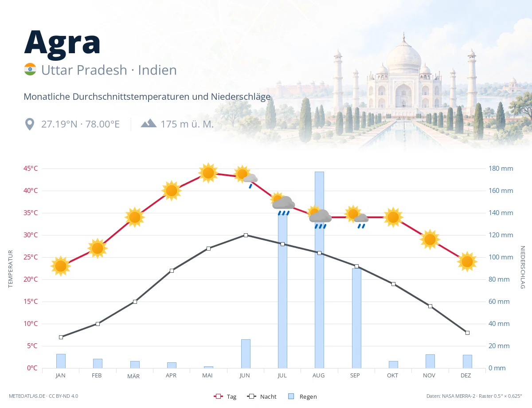Click the August rainfall bar
The width and height of the screenshot is (532, 408).
[x=320, y=270]
